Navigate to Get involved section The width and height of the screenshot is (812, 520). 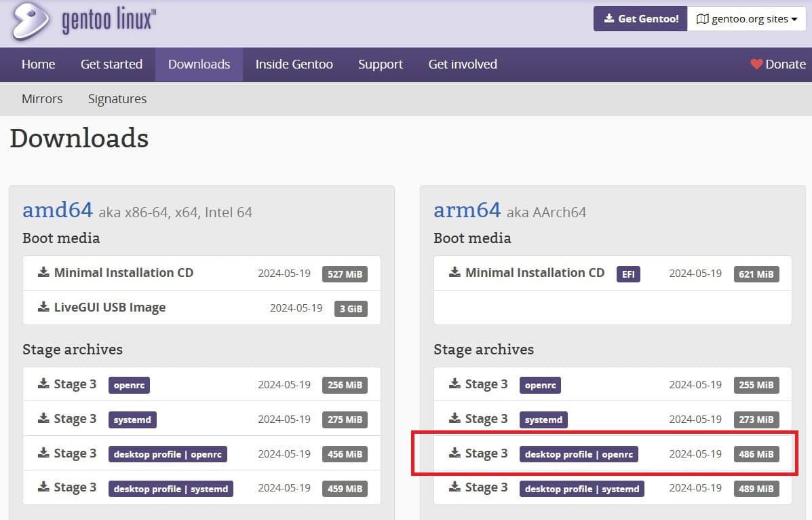click(x=462, y=64)
